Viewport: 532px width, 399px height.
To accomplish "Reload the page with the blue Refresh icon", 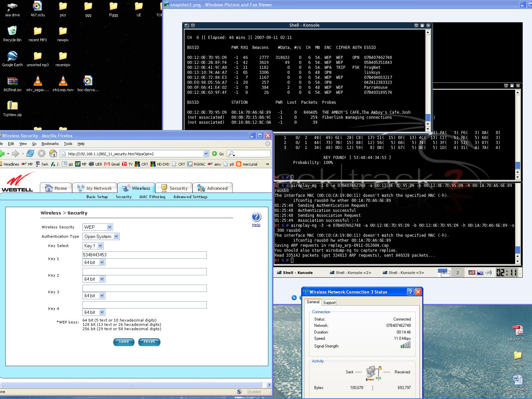I will [x=30, y=153].
